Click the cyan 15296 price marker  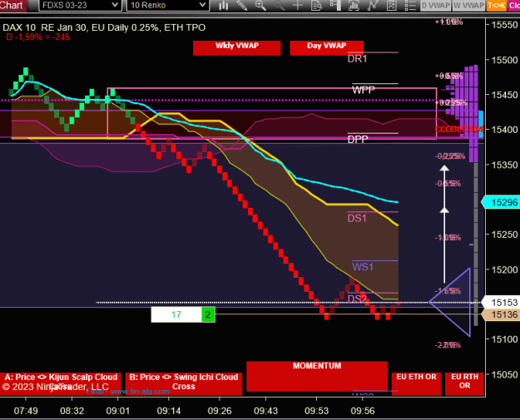point(500,202)
